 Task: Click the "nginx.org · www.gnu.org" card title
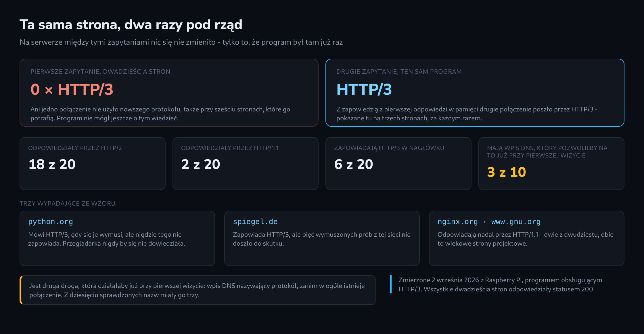click(489, 222)
